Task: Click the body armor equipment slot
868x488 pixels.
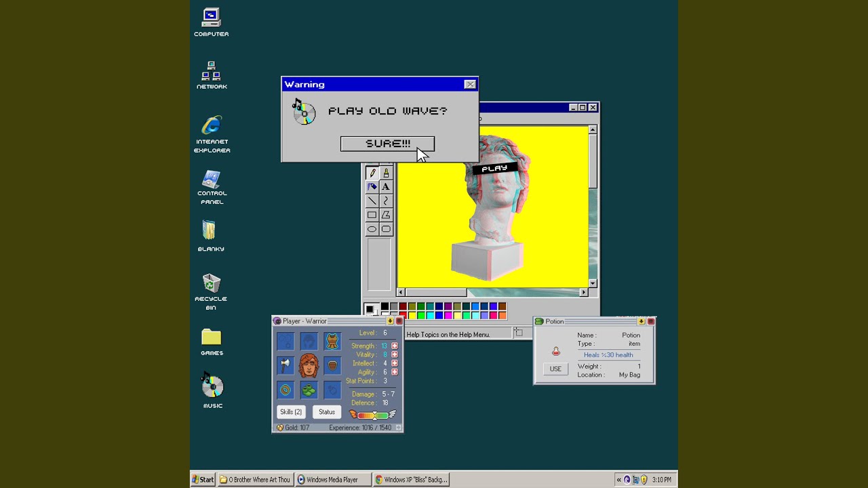Action: [x=332, y=341]
